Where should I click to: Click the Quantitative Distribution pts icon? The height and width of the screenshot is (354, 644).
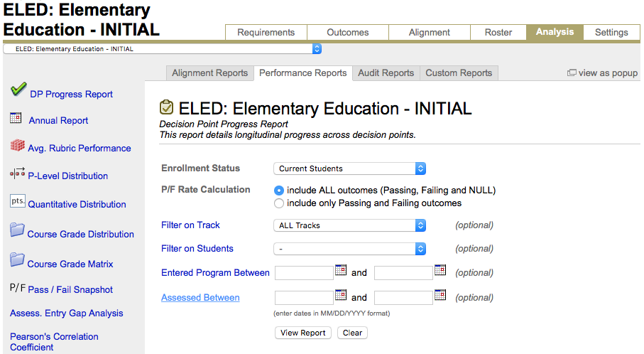(17, 201)
